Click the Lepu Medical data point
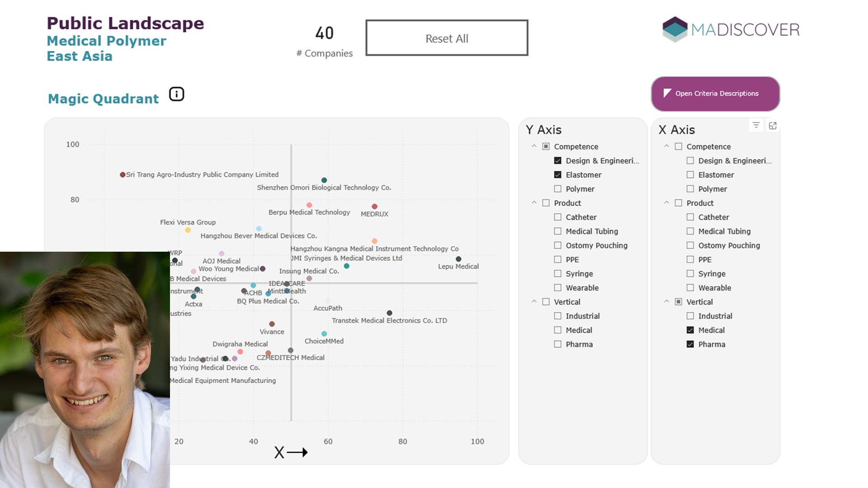The height and width of the screenshot is (488, 868). (458, 259)
